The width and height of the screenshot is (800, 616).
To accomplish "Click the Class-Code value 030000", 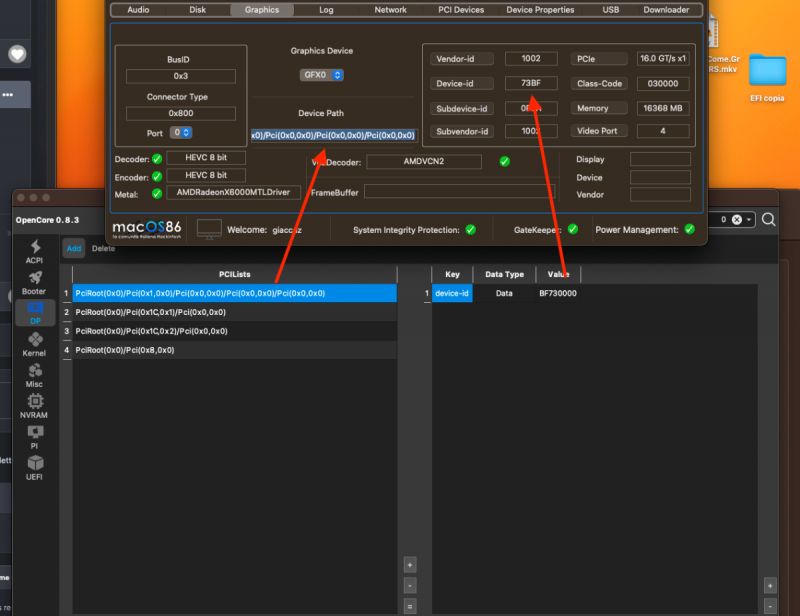I will click(x=663, y=83).
